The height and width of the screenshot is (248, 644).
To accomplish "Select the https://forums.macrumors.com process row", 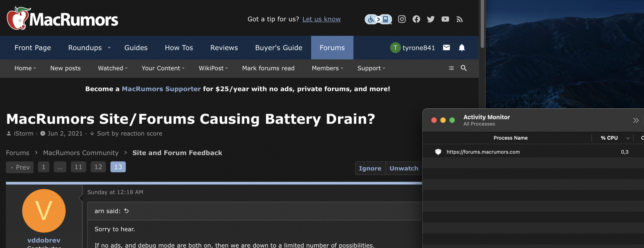I will click(533, 152).
